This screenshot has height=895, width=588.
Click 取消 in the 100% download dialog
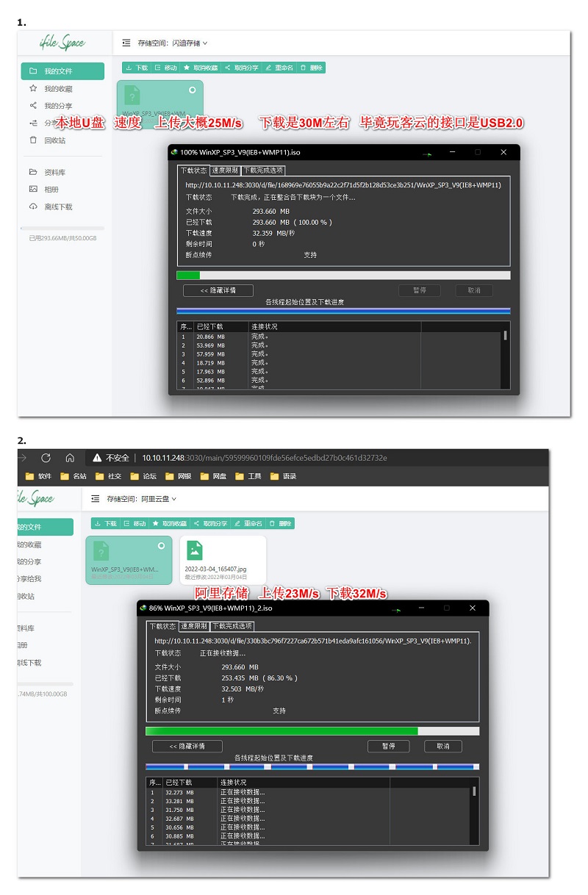(x=474, y=290)
